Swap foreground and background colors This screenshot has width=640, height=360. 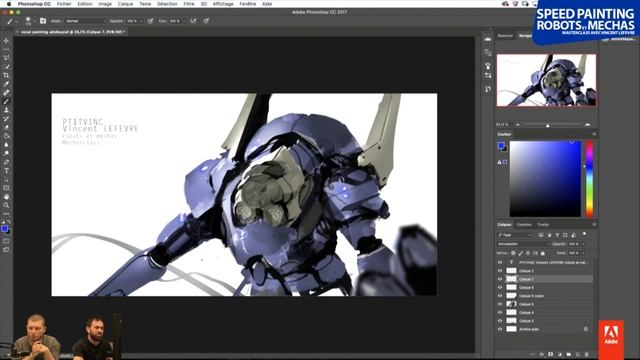(9, 222)
